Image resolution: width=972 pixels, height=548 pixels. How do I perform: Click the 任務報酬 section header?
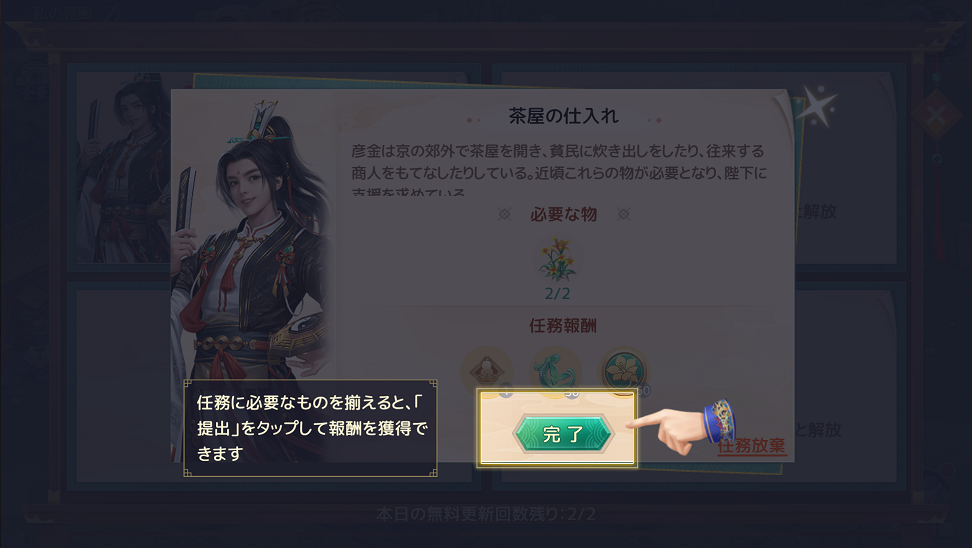tap(563, 325)
